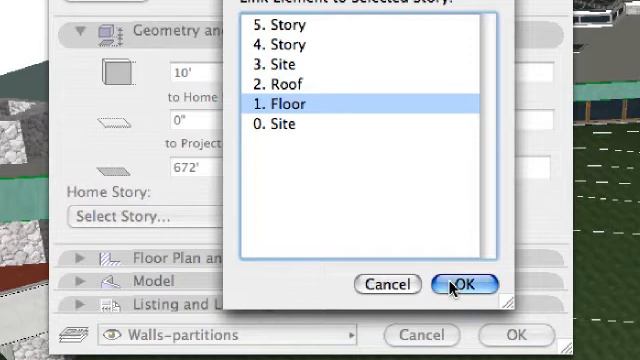Click the Listing and Labeling panel icon
Viewport: 640px width, 360px height.
tap(110, 305)
